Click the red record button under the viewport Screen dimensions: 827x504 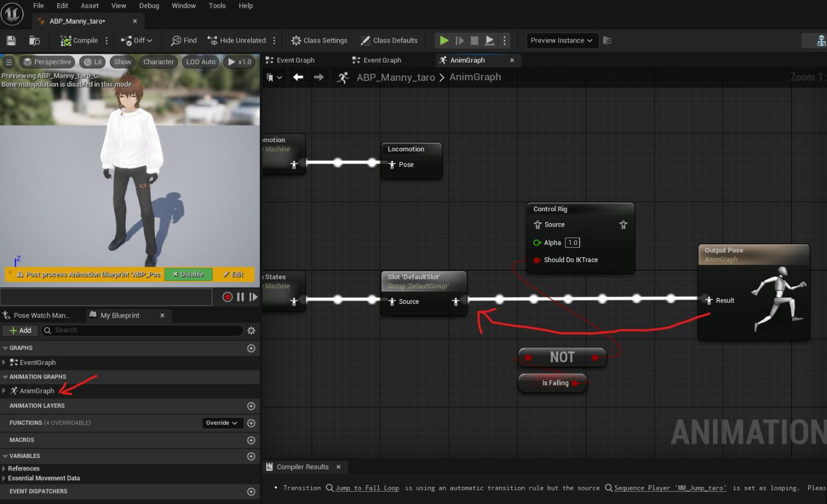227,297
